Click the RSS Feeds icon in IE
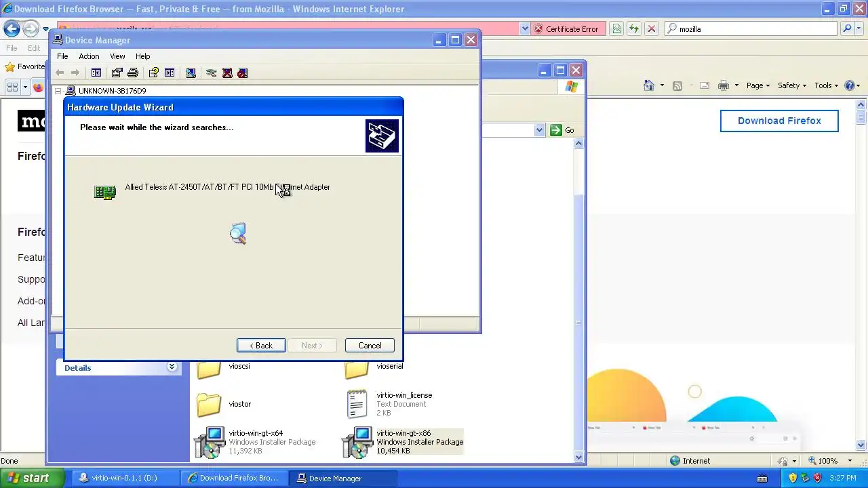Screen dimensions: 868x488 pyautogui.click(x=677, y=85)
